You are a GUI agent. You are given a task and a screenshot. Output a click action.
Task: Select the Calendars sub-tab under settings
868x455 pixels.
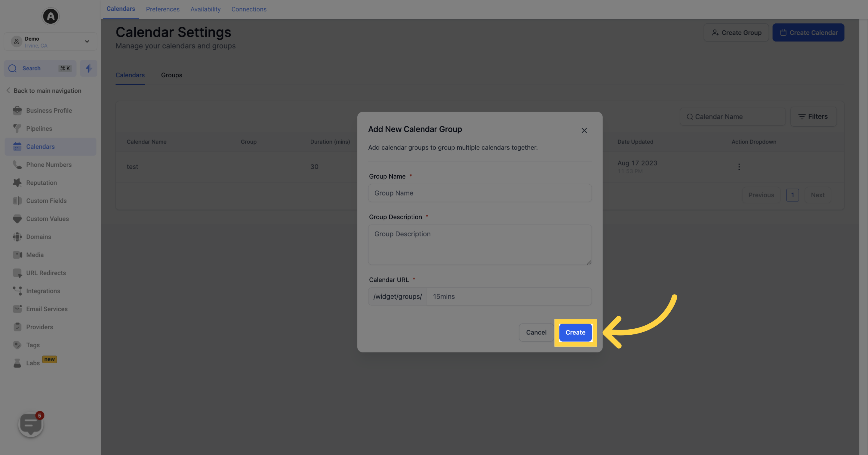(x=130, y=75)
